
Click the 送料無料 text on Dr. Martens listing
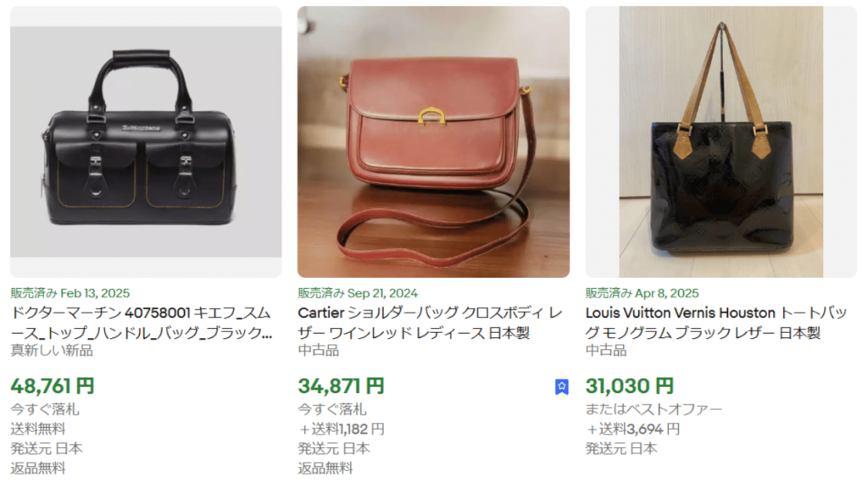[x=37, y=429]
